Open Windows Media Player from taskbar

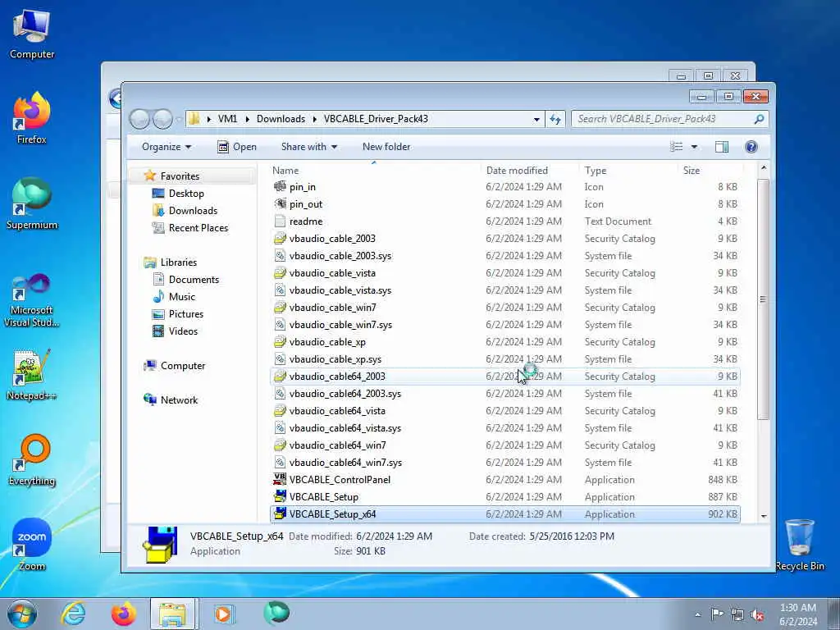pyautogui.click(x=223, y=614)
